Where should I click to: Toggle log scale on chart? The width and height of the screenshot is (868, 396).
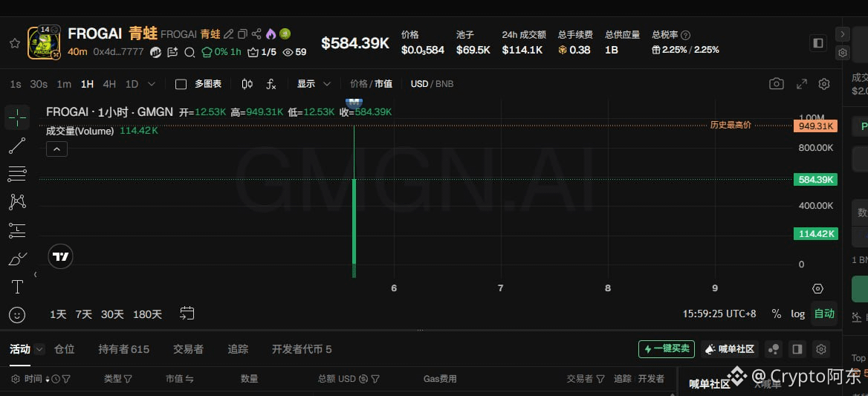pyautogui.click(x=797, y=314)
